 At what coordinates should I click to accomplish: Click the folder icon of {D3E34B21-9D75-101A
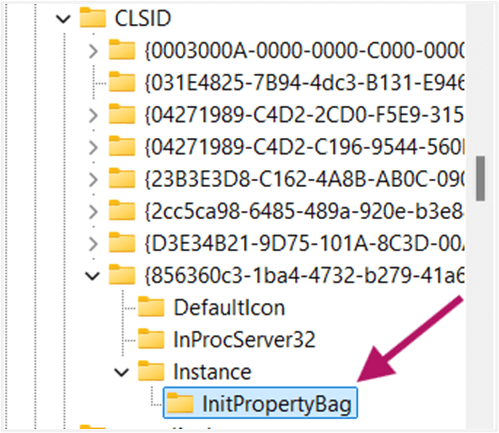point(122,243)
